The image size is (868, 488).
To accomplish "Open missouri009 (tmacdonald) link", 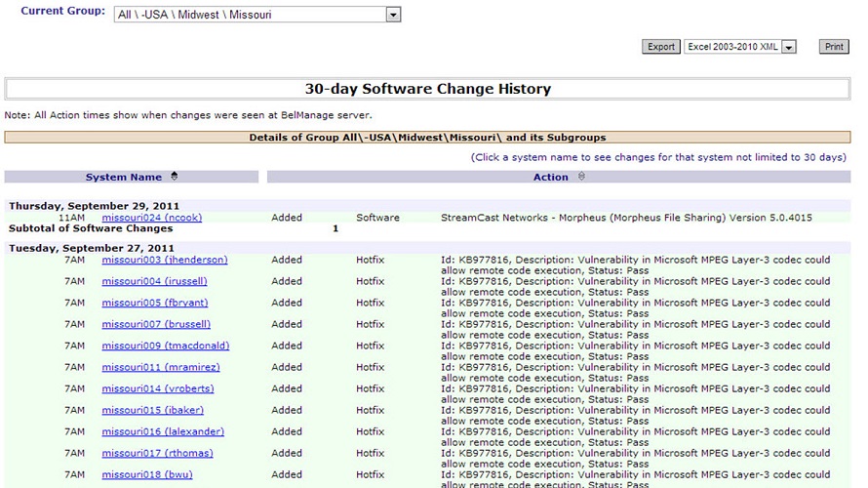I will click(165, 346).
